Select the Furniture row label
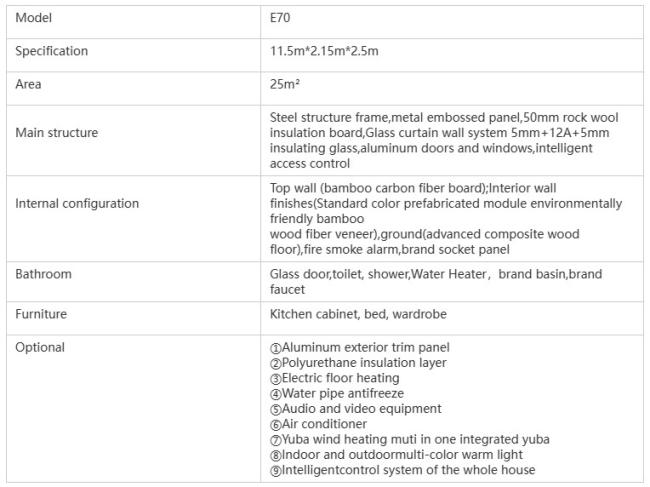Screen dimensions: 650x487 click(41, 314)
